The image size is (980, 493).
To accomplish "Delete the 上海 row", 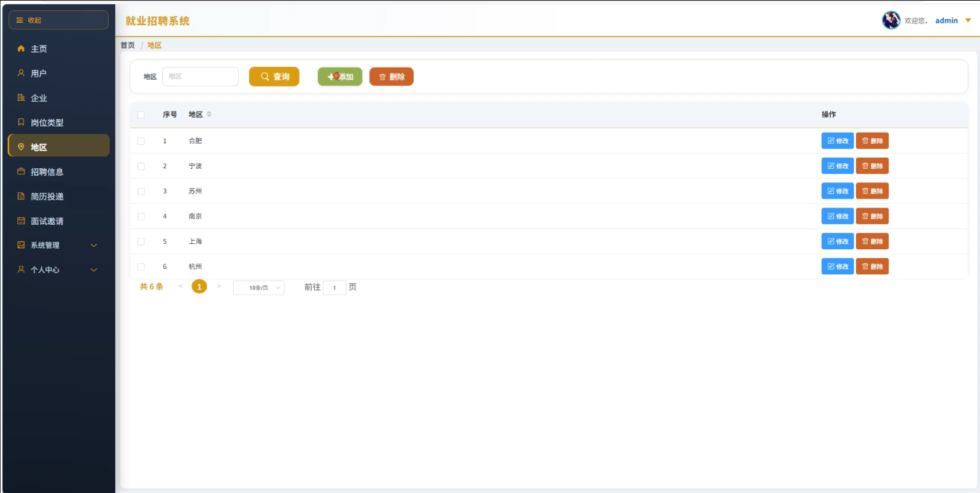I will tap(872, 241).
